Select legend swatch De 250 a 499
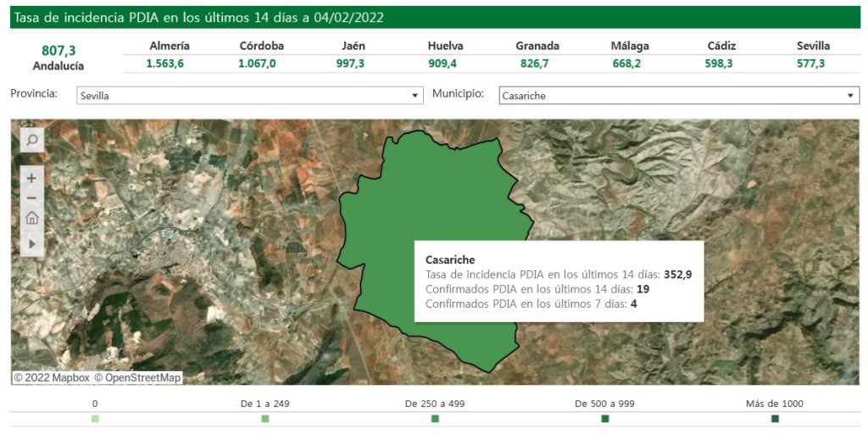 point(435,419)
